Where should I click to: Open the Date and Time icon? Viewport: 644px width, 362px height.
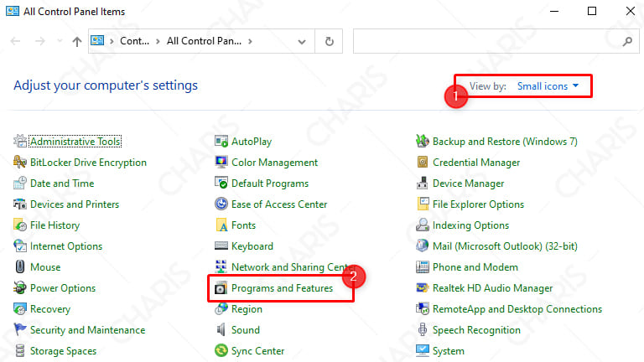20,183
